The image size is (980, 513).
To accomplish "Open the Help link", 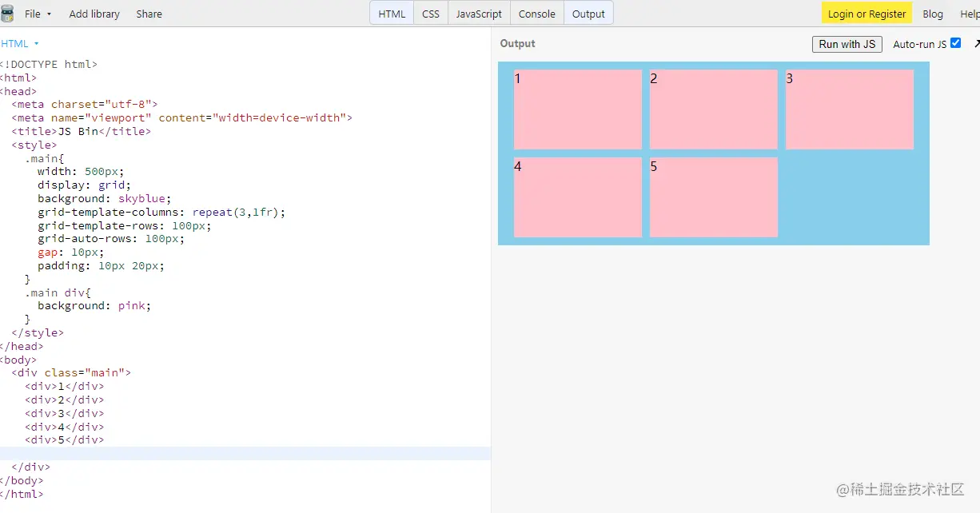I will (x=969, y=14).
